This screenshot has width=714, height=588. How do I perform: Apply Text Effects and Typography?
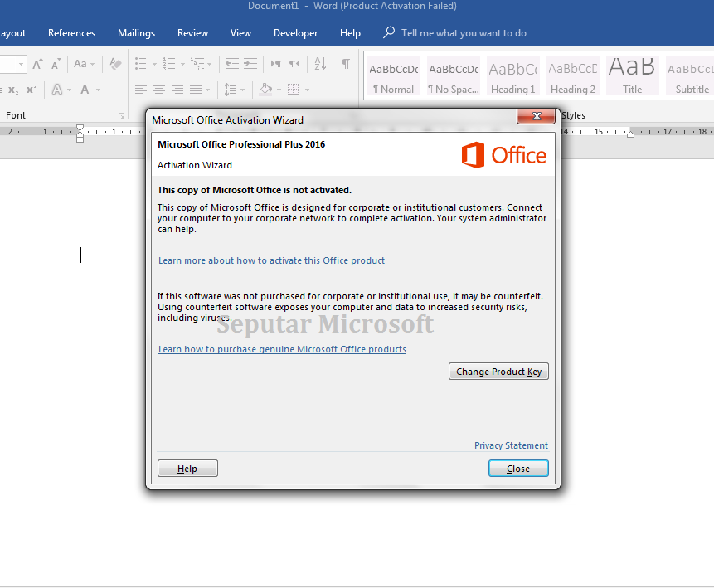click(57, 90)
